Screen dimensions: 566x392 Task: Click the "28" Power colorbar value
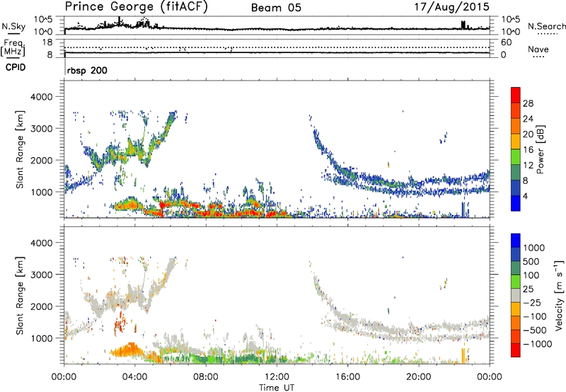[x=528, y=103]
